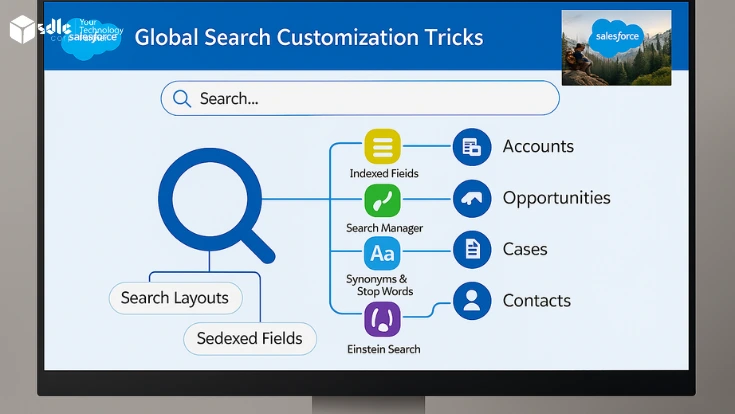Screen dimensions: 735x414
Task: Select the Search Layouts pill
Action: click(175, 298)
